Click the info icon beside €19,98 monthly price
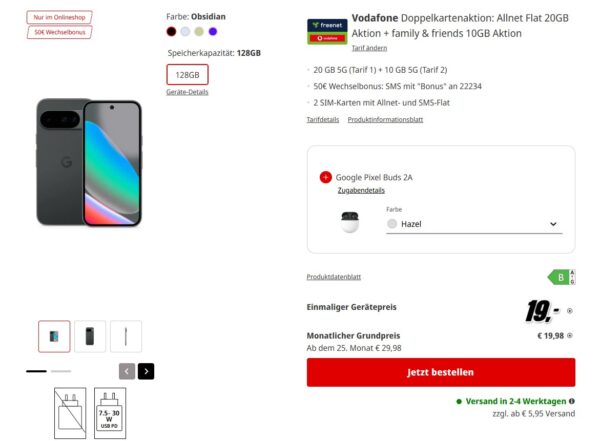600x441 pixels. tap(570, 335)
